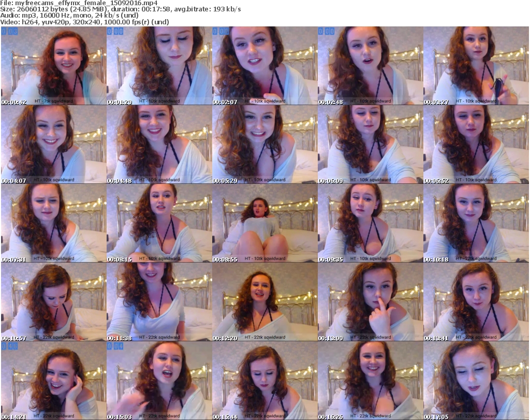Select the thumbnail at 00:04:07

pos(53,144)
